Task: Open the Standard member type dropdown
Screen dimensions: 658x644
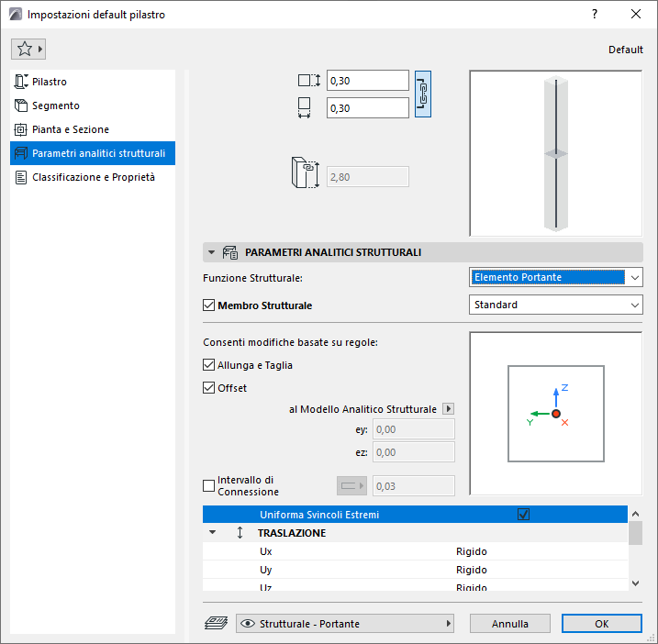Action: (555, 305)
